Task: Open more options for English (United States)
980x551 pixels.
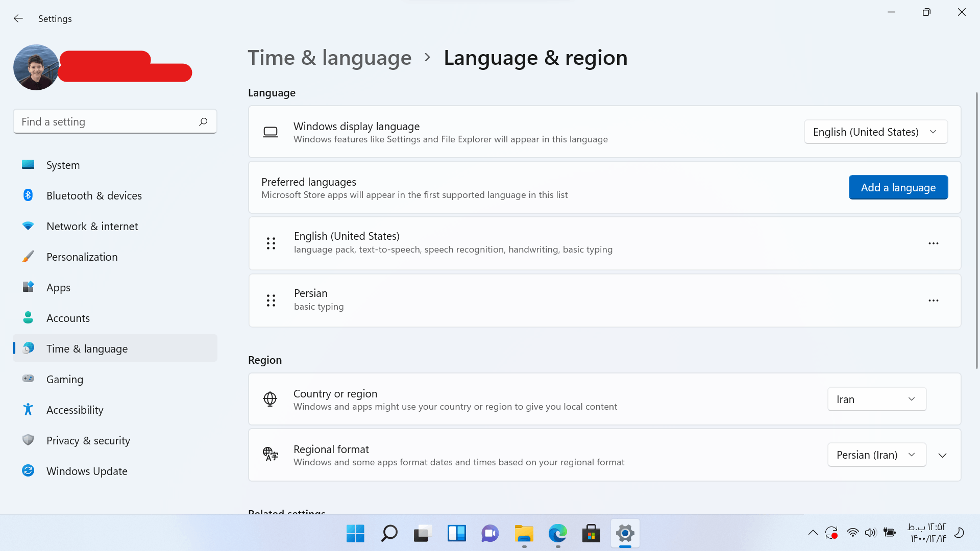Action: [x=934, y=243]
